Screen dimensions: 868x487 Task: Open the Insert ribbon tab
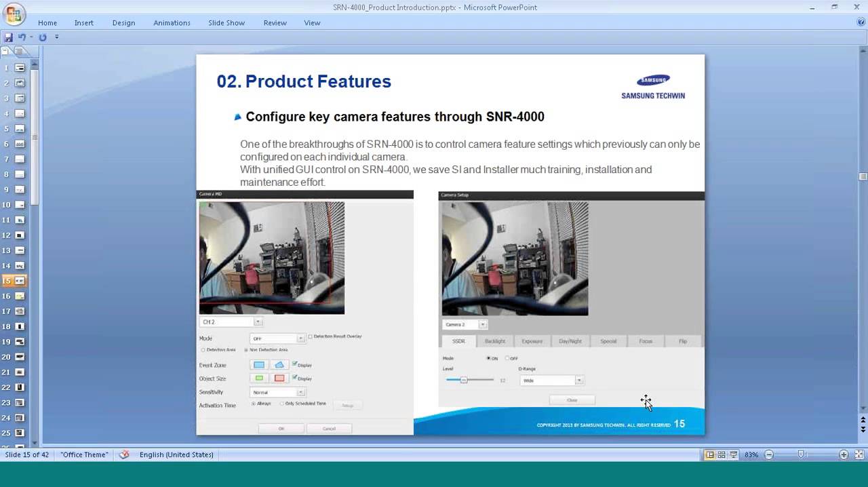[84, 22]
